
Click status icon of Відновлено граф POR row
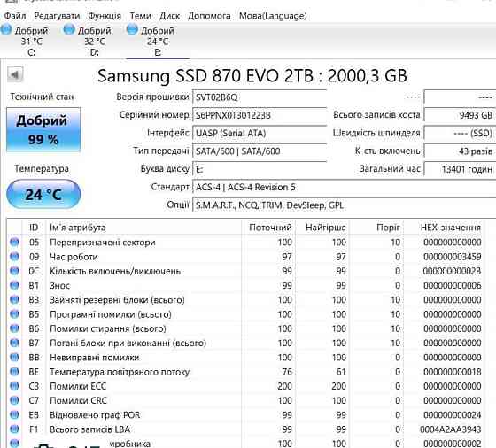point(14,415)
